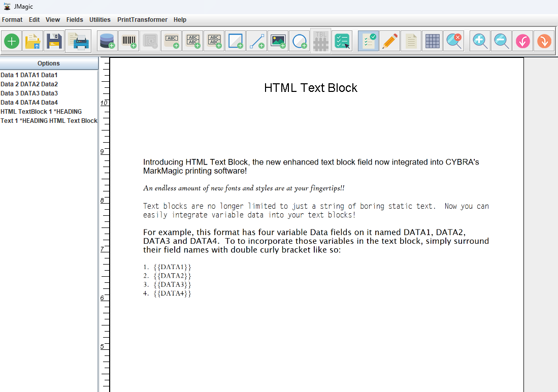
Task: Click the printer icon in the toolbar
Action: coord(78,41)
